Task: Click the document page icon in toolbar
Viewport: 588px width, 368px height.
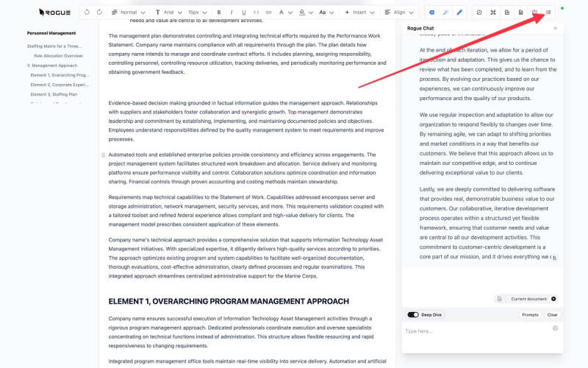Action: 507,13
